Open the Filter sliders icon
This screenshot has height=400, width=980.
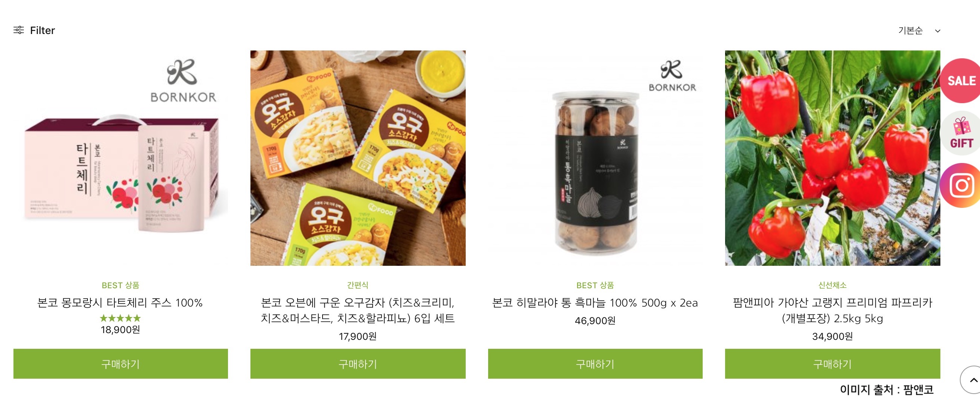click(19, 30)
